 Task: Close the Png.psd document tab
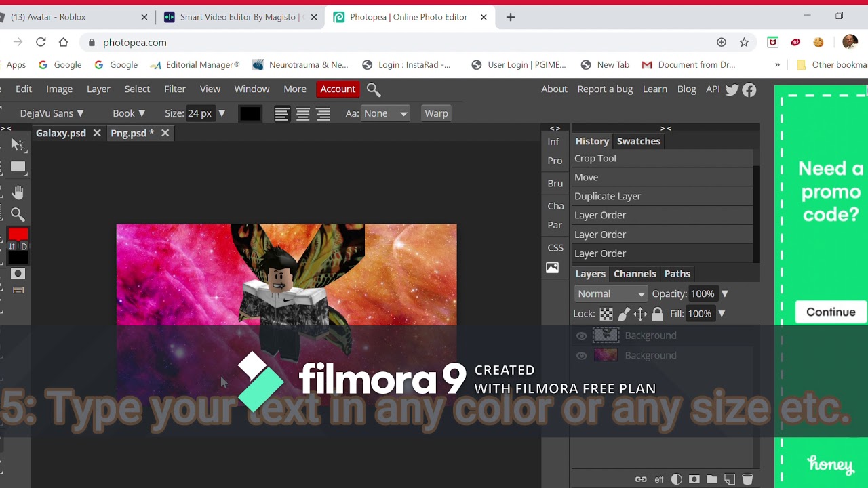165,133
